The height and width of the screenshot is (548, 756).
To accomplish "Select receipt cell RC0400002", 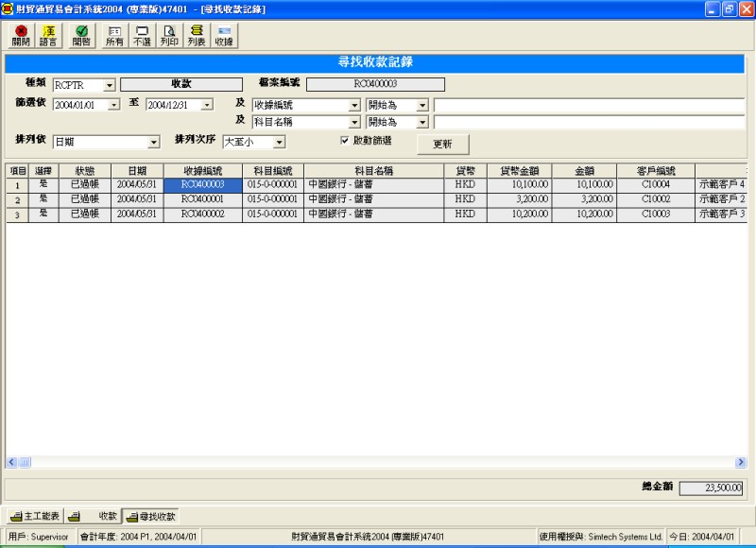I will pyautogui.click(x=203, y=214).
